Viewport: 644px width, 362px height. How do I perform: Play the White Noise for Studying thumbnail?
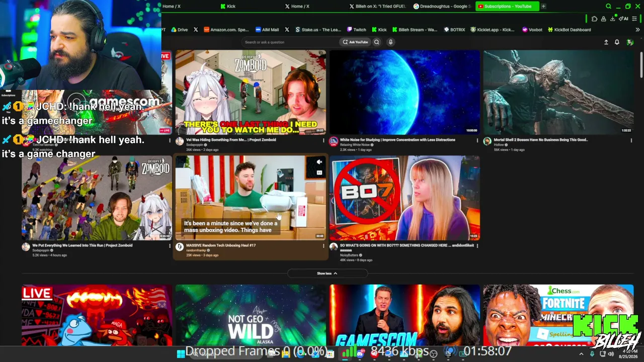tap(405, 93)
